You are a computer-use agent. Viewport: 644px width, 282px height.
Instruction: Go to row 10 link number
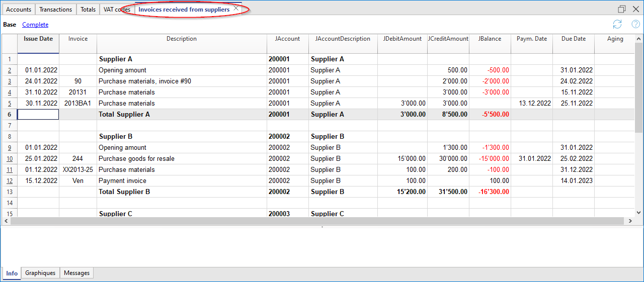coord(9,159)
